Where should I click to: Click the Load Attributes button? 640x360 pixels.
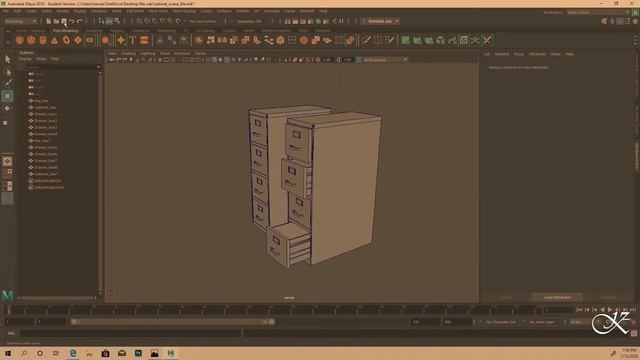click(x=557, y=298)
